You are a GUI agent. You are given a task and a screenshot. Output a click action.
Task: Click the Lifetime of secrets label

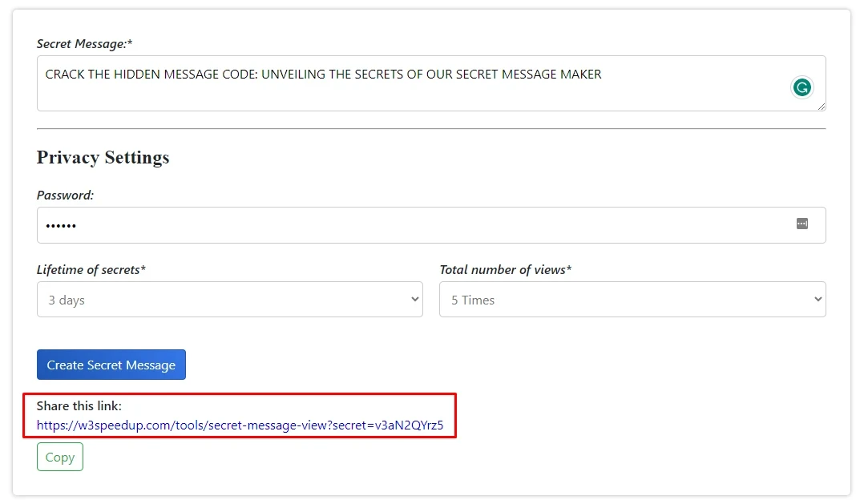pyautogui.click(x=91, y=269)
